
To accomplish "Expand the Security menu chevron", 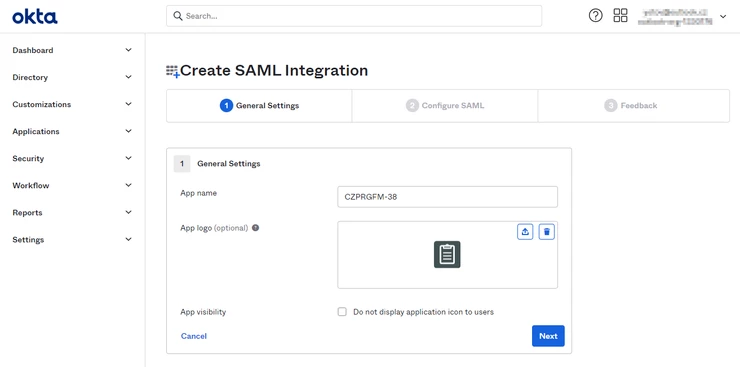I will pyautogui.click(x=128, y=158).
